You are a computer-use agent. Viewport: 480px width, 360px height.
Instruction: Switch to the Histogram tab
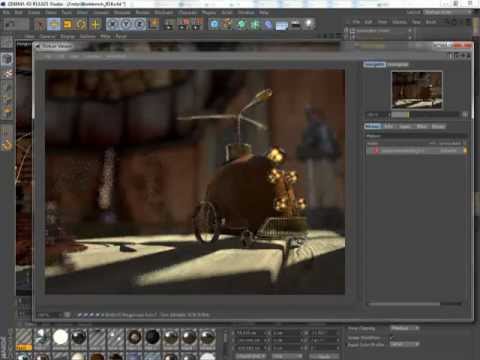click(x=397, y=64)
